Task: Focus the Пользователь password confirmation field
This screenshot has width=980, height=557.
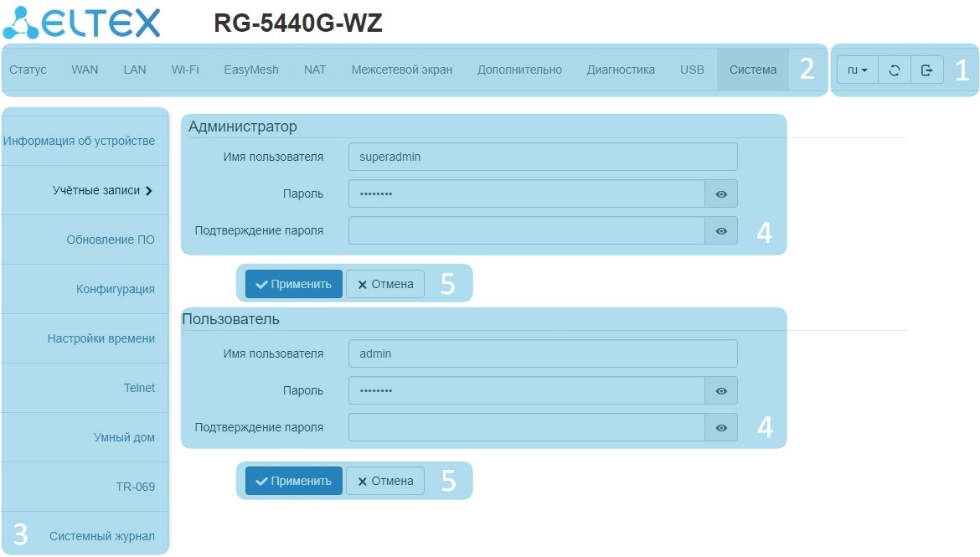Action: (x=527, y=428)
